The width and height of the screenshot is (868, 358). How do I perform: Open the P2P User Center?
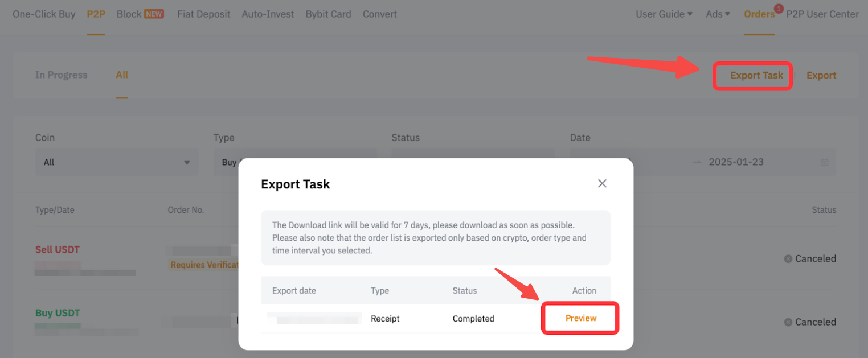[x=822, y=14]
